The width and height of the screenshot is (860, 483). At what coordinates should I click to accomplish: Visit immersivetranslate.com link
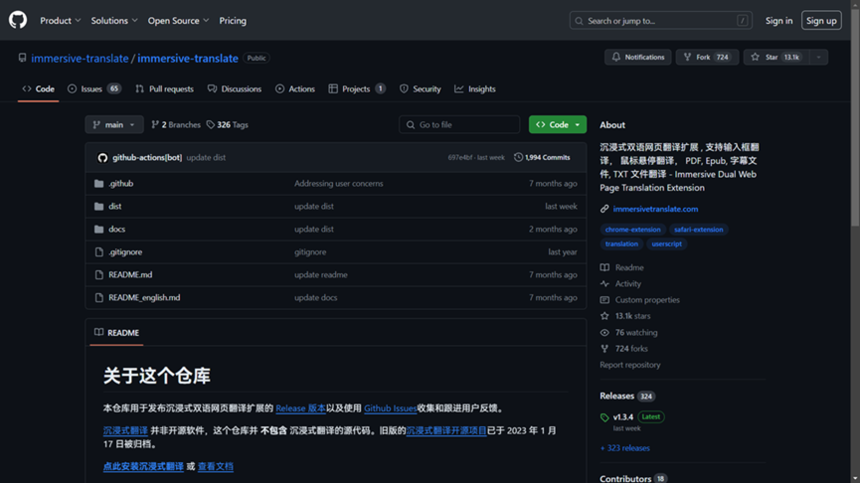(x=655, y=209)
